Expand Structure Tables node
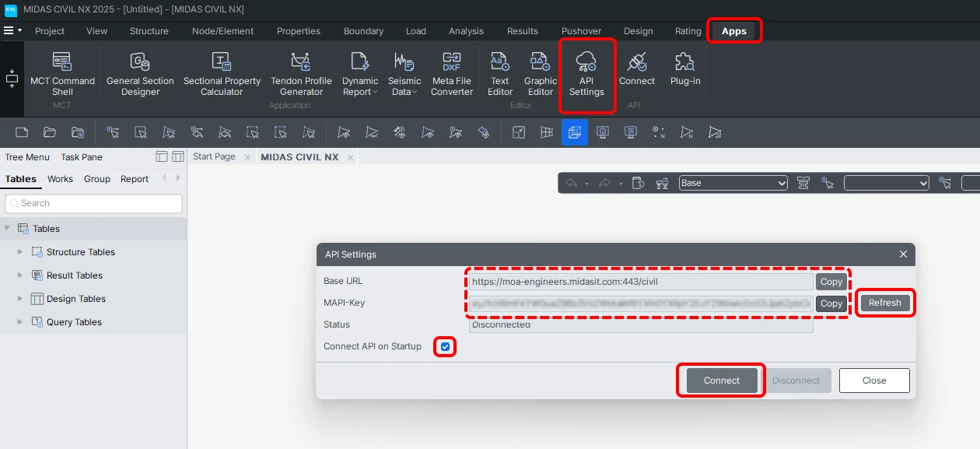Image resolution: width=980 pixels, height=449 pixels. coord(20,251)
